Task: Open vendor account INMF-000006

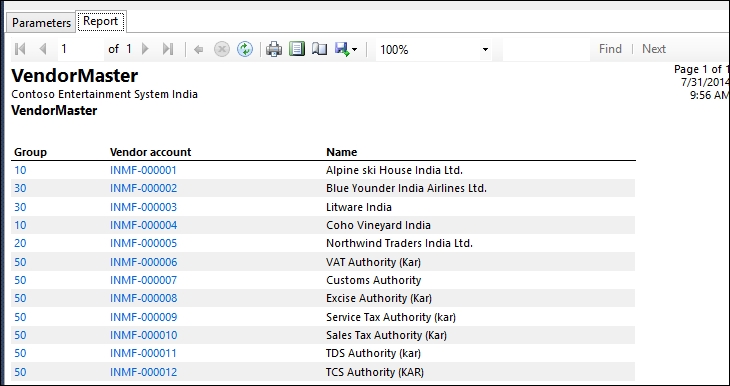Action: point(143,262)
